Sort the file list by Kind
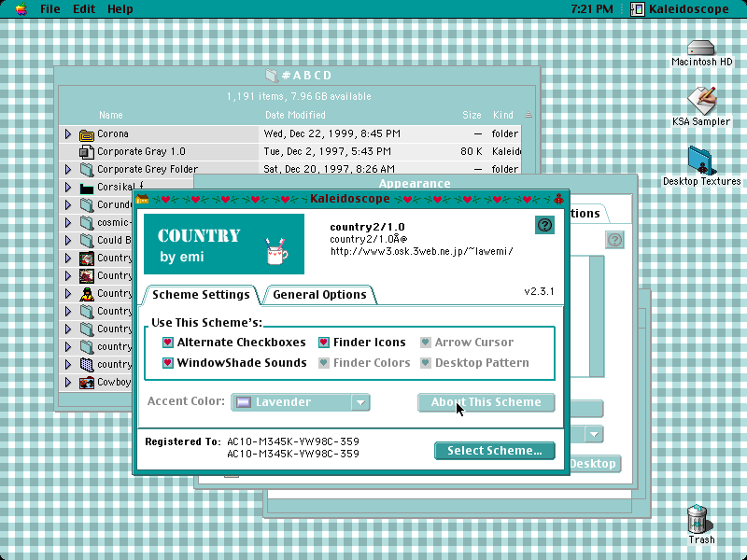Screen dimensions: 747x560 coord(503,115)
